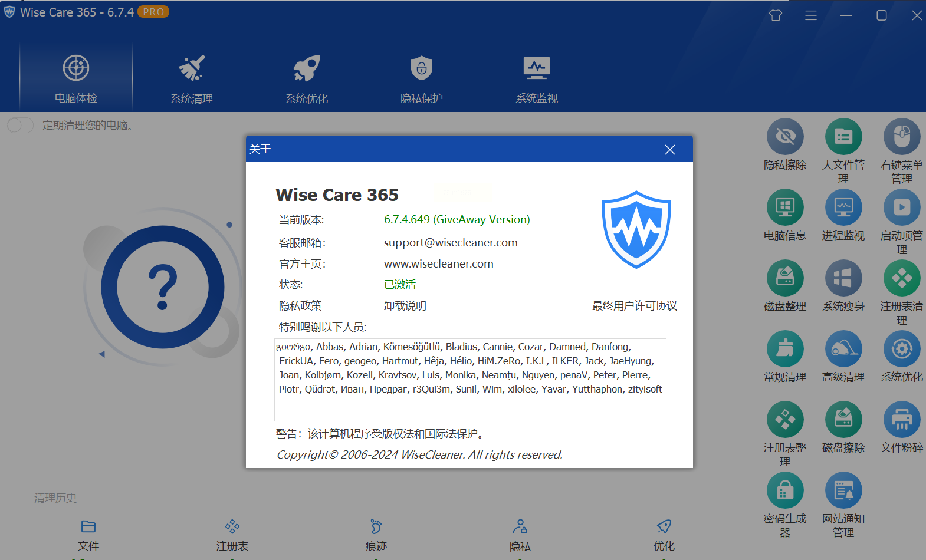Open the 磁盘擦除 tool
926x560 pixels.
point(843,428)
